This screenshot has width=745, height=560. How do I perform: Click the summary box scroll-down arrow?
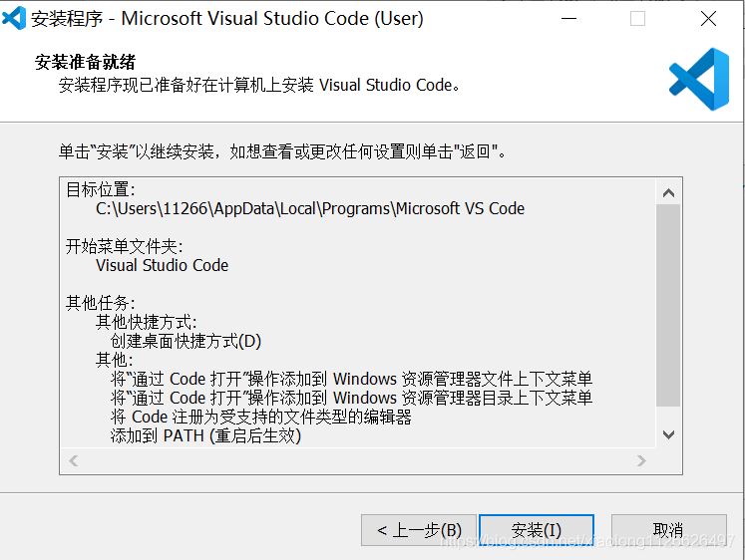[668, 435]
